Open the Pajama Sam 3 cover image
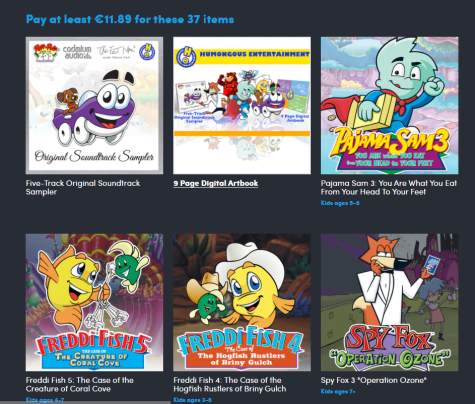 [389, 105]
